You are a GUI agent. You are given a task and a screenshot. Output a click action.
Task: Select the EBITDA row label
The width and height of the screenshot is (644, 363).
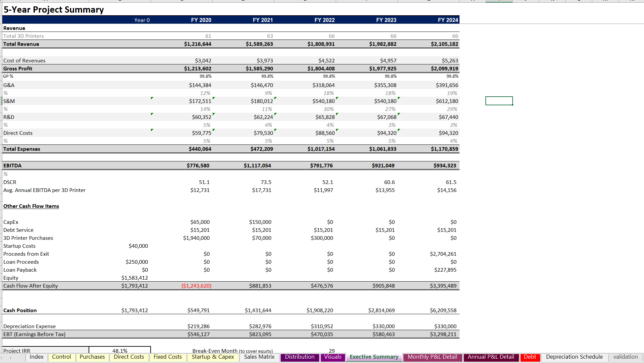tap(12, 165)
